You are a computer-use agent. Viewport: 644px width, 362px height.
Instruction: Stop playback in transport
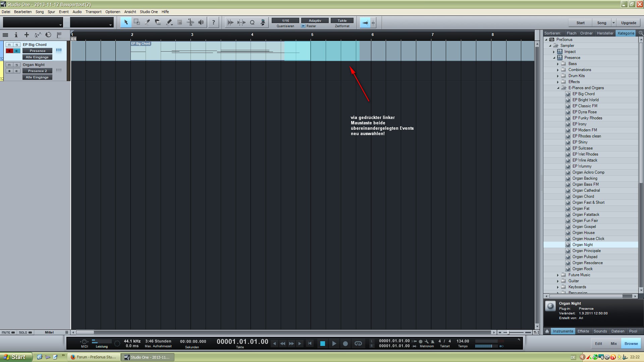pos(323,344)
